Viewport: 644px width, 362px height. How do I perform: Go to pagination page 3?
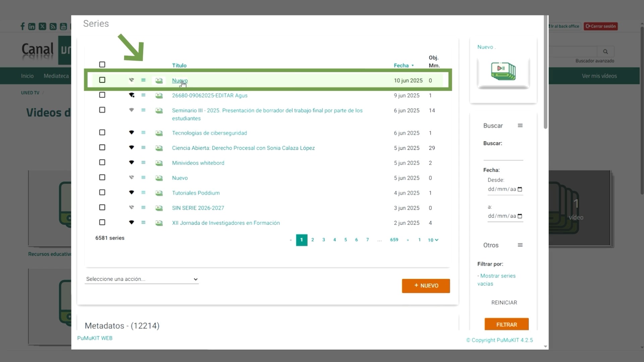pos(324,240)
